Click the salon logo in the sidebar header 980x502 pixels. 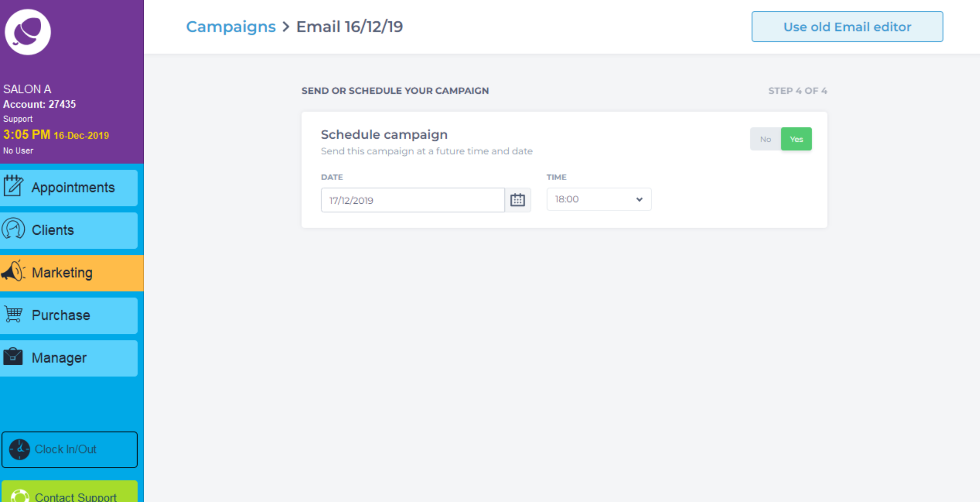(28, 32)
